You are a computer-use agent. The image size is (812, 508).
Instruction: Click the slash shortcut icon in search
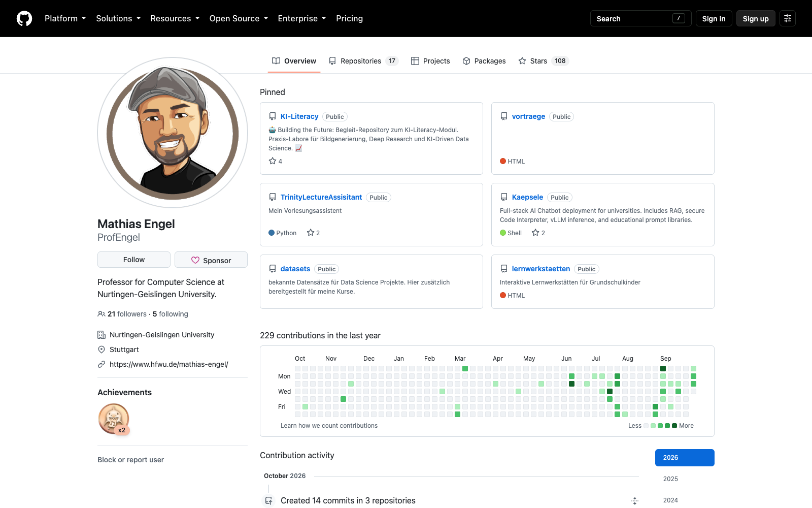click(x=679, y=18)
